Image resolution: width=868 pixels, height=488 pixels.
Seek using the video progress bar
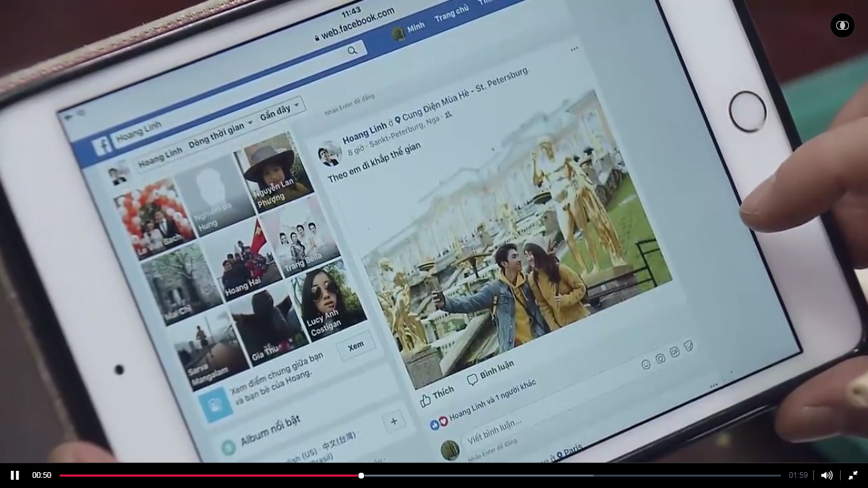coord(420,475)
